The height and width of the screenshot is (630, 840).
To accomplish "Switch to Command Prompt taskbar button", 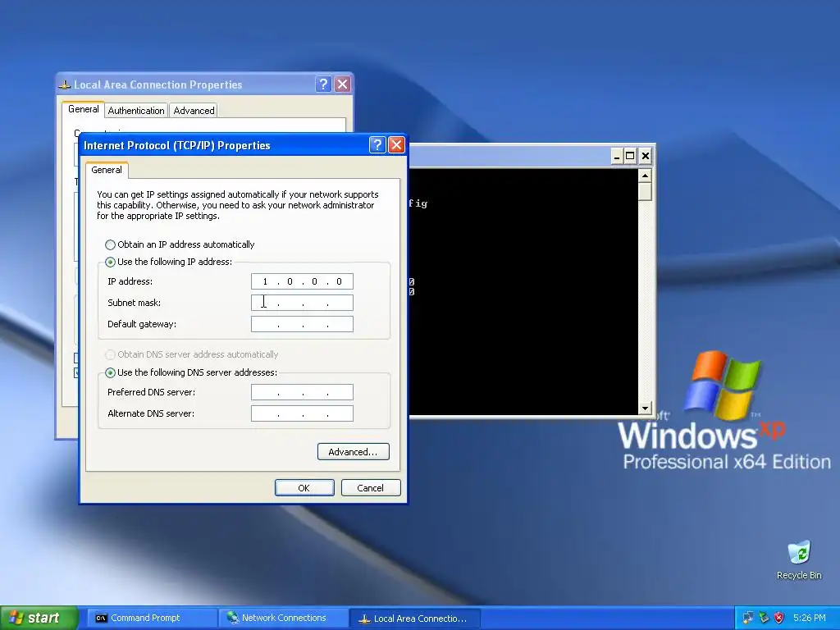I will [x=152, y=619].
